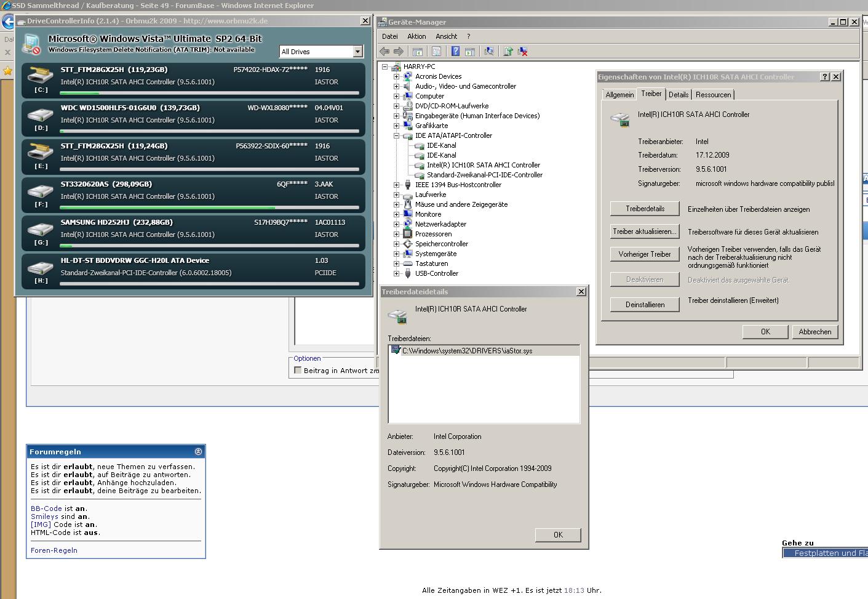This screenshot has width=868, height=599.
Task: Toggle the action pane toolbar icon
Action: click(470, 52)
